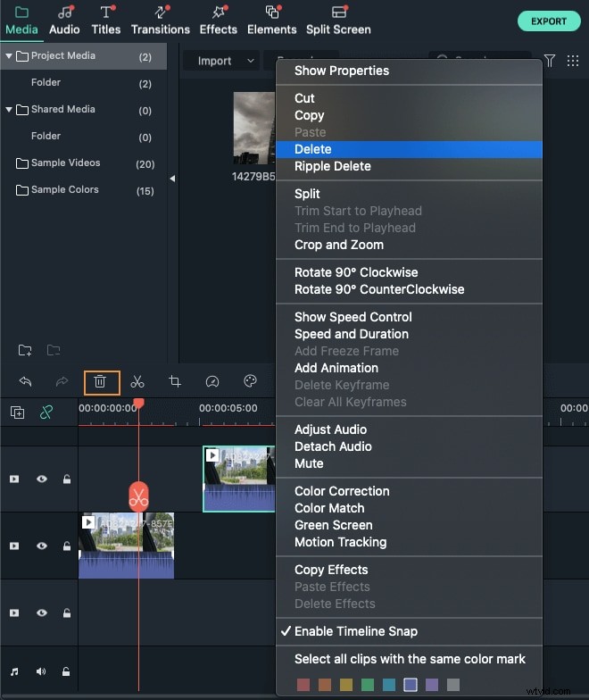The height and width of the screenshot is (700, 589).
Task: Collapse the media sidebar arrow
Action: [172, 179]
